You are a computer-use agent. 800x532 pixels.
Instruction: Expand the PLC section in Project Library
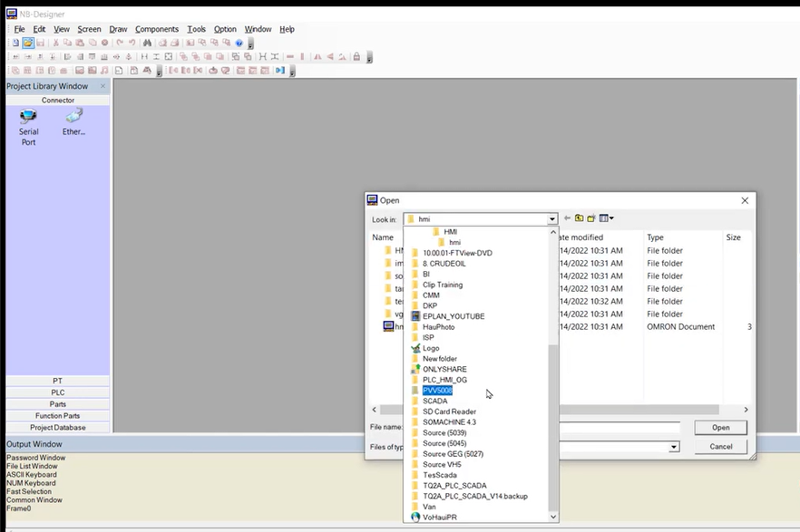click(x=58, y=392)
